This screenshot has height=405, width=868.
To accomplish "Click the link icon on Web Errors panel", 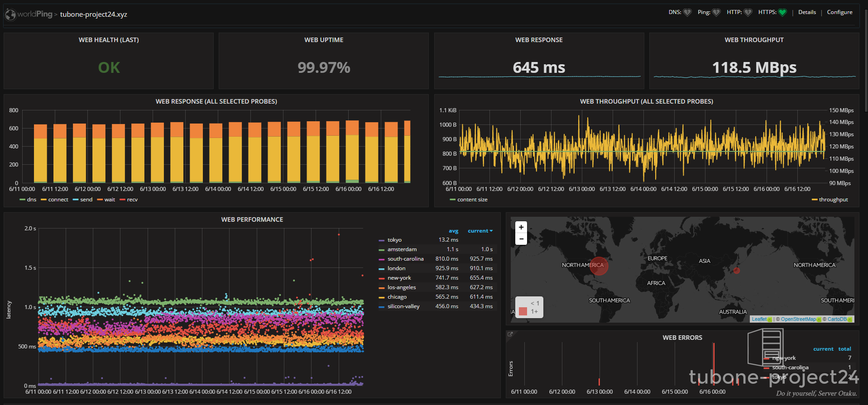I will pyautogui.click(x=510, y=334).
